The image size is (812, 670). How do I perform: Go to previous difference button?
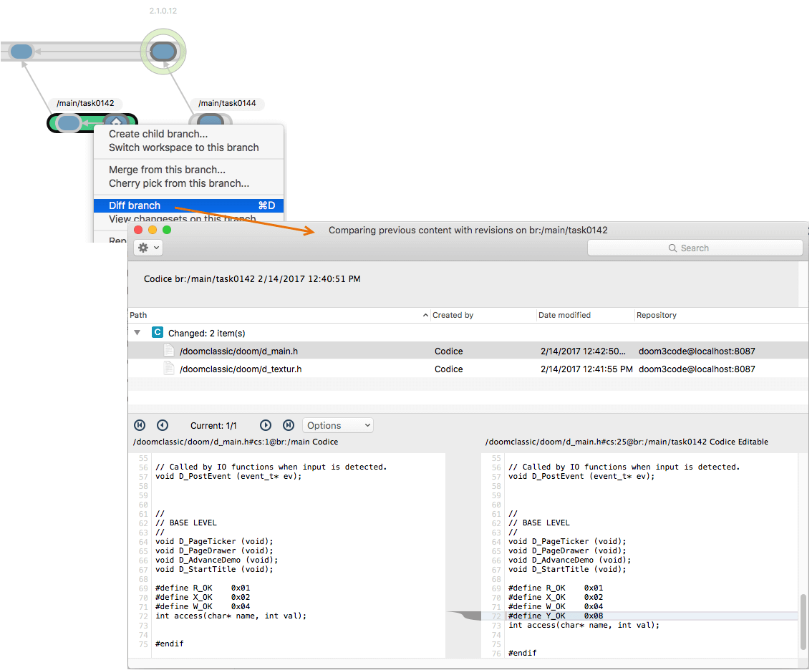[163, 425]
